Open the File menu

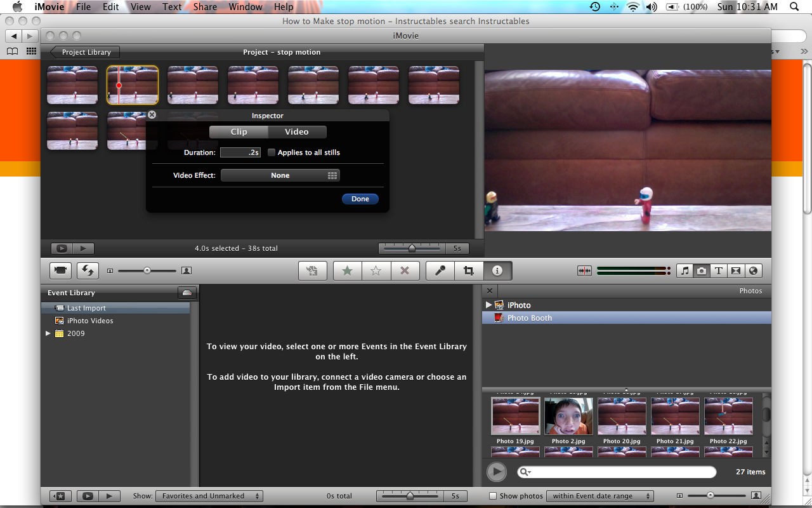(x=83, y=7)
